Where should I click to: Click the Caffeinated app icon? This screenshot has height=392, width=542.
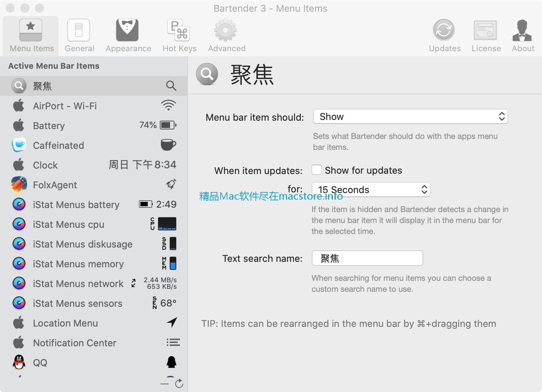[19, 145]
